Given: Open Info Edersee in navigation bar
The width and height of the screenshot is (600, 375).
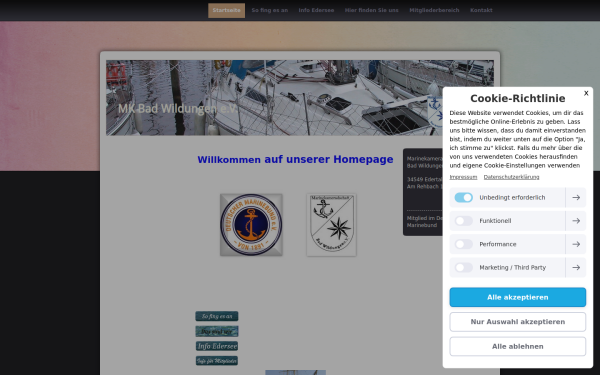Looking at the screenshot, I should point(316,10).
